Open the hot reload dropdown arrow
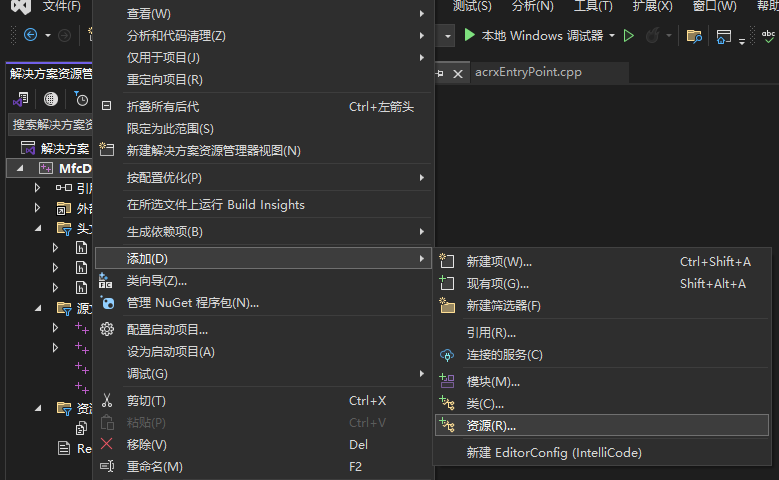 pyautogui.click(x=669, y=36)
